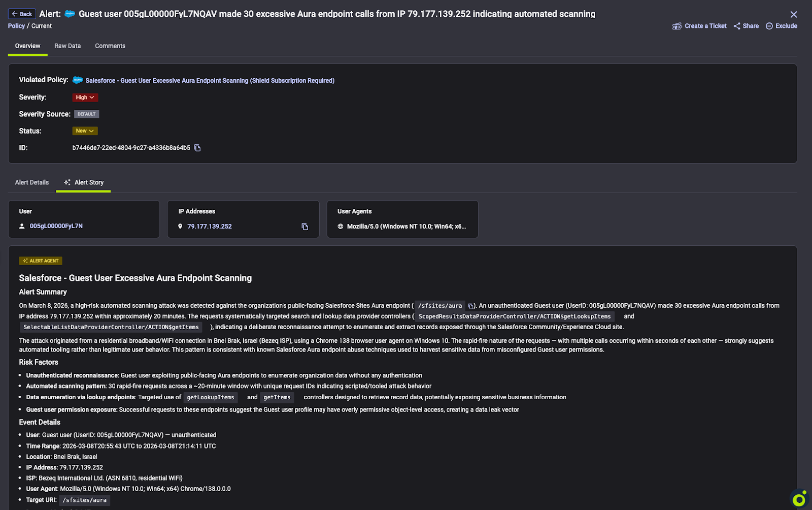Click the Current breadcrumb text
This screenshot has width=812, height=510.
(42, 26)
